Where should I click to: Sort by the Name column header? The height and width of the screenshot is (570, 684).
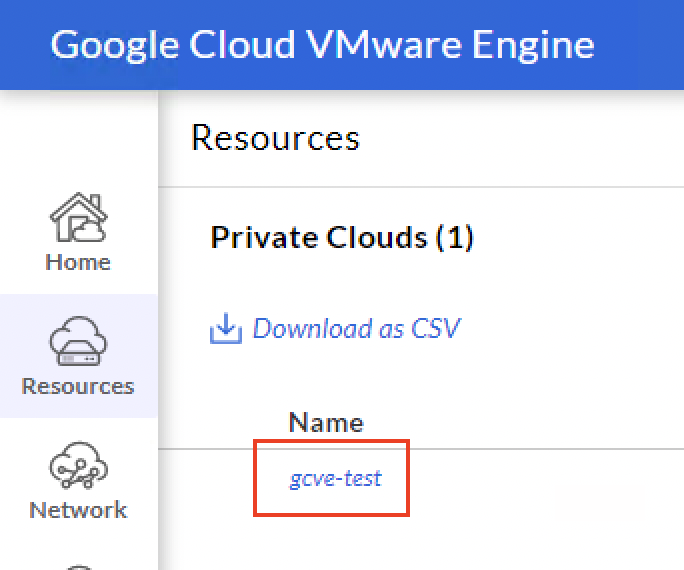point(326,422)
